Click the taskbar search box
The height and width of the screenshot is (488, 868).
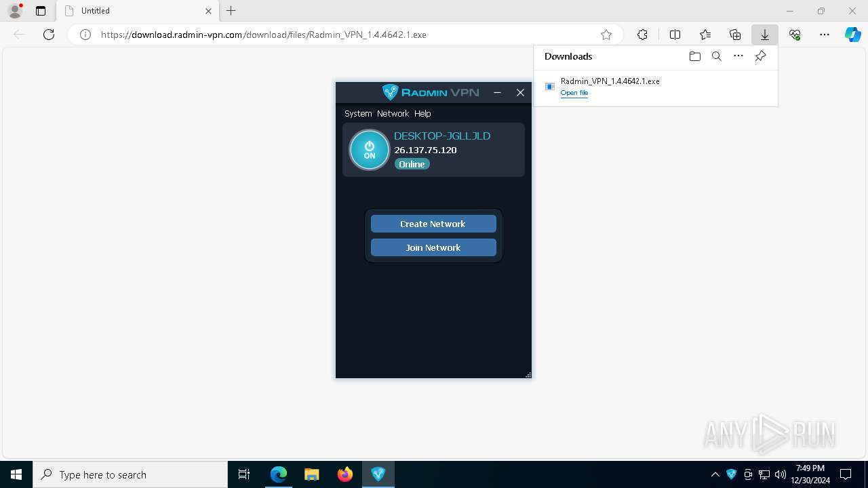point(130,474)
